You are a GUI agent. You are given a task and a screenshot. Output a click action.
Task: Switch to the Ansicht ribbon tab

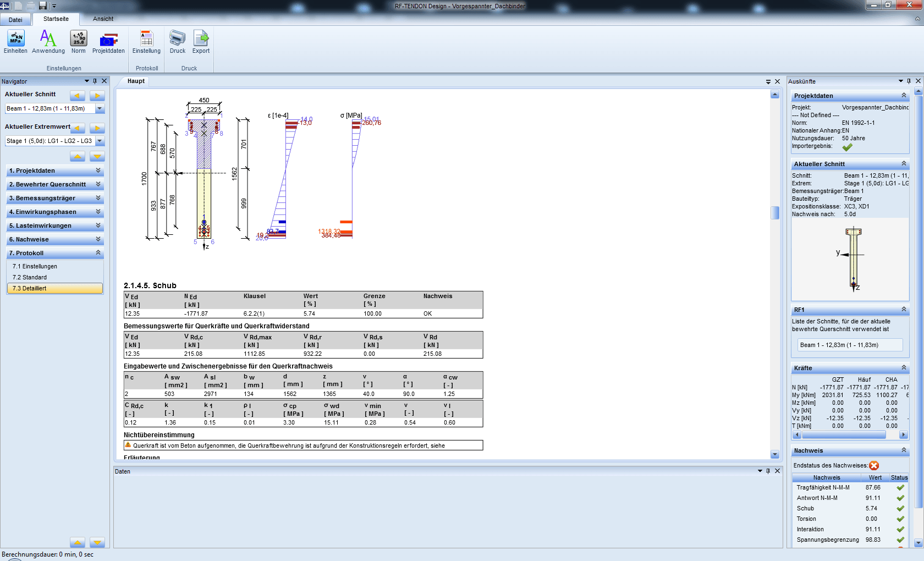[x=103, y=19]
